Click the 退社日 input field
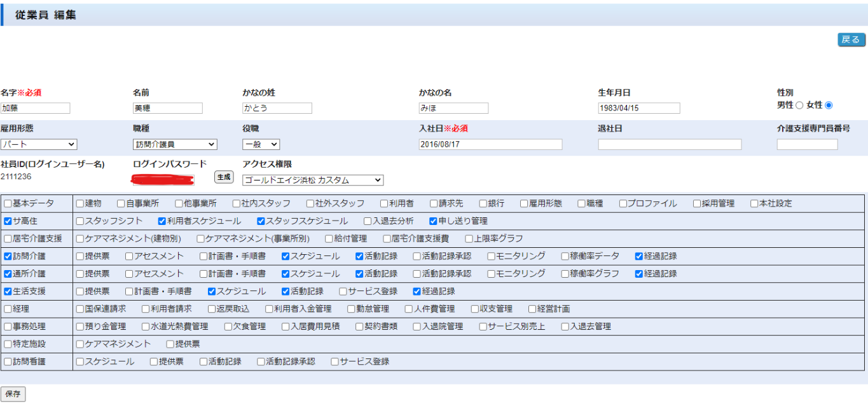The height and width of the screenshot is (408, 868). click(x=670, y=145)
